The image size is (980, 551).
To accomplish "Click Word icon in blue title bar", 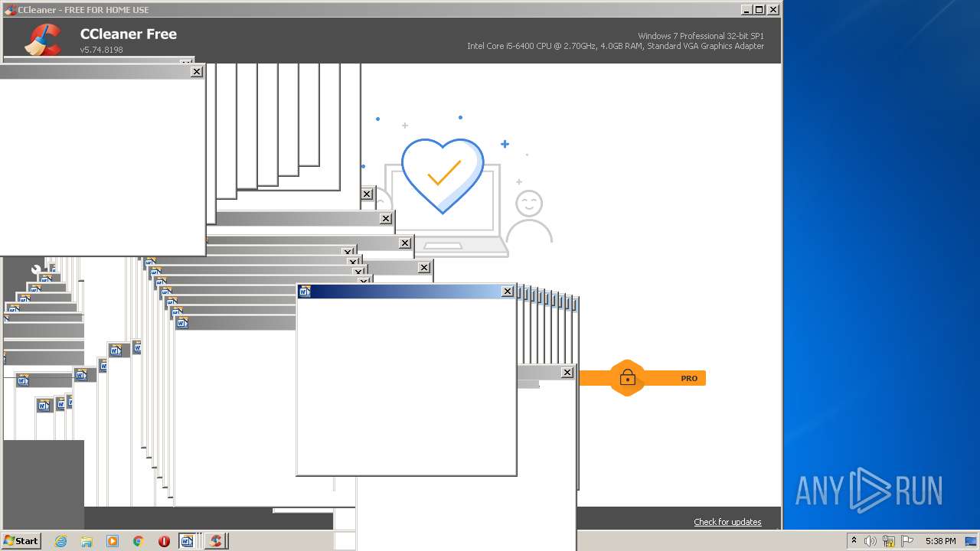I will click(305, 292).
